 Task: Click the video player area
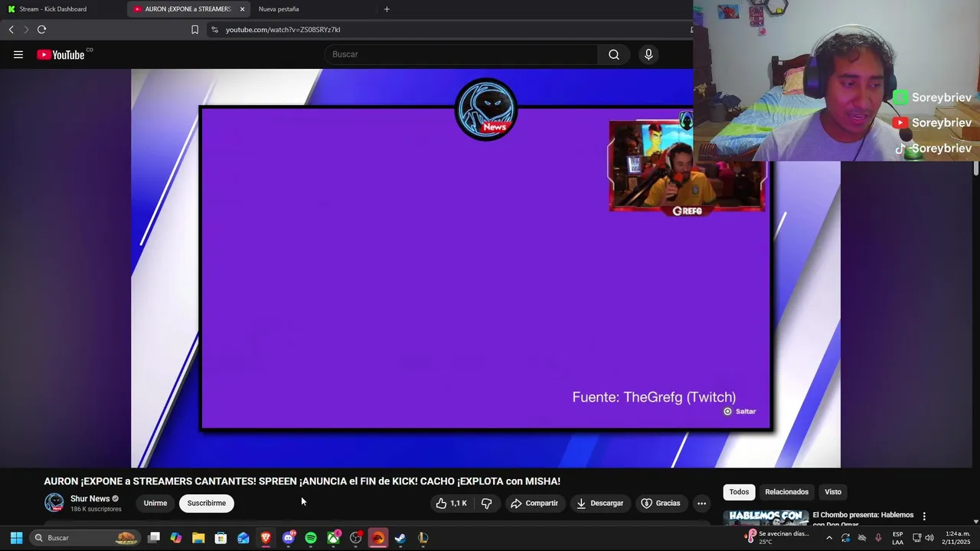pyautogui.click(x=485, y=268)
